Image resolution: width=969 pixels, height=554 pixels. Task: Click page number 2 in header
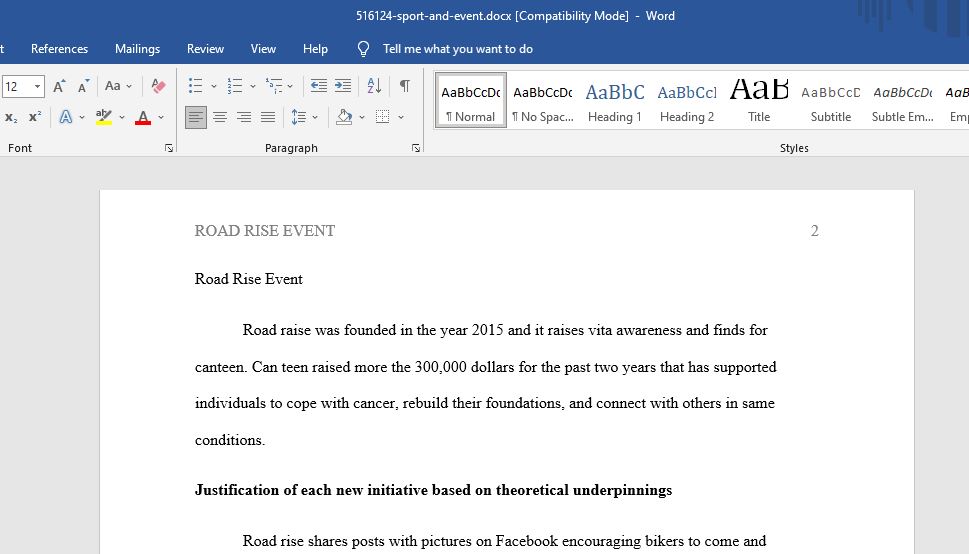coord(815,231)
